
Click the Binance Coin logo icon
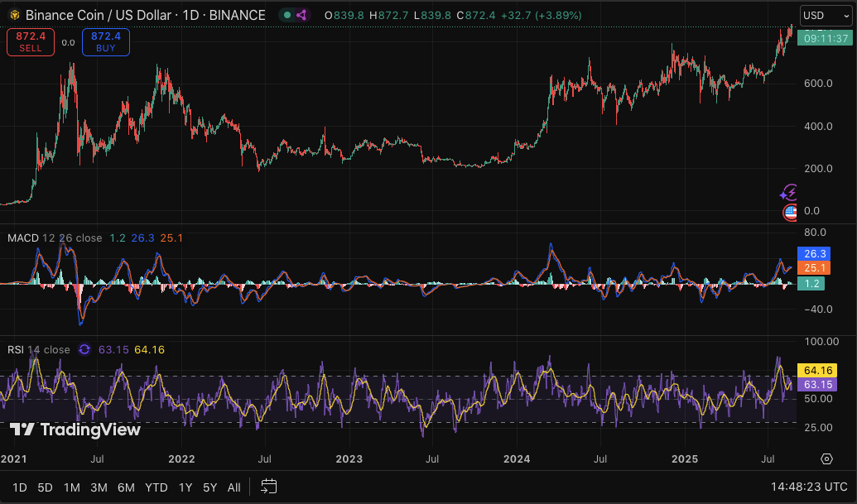(x=15, y=15)
